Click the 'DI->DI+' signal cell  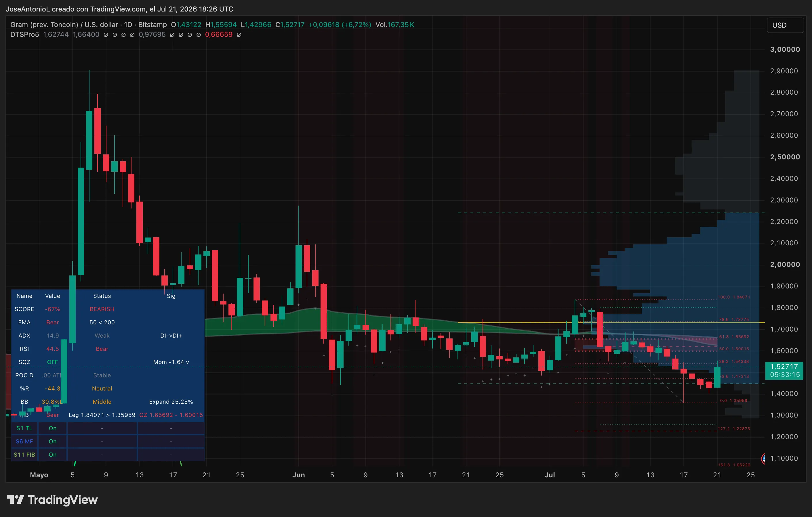171,335
